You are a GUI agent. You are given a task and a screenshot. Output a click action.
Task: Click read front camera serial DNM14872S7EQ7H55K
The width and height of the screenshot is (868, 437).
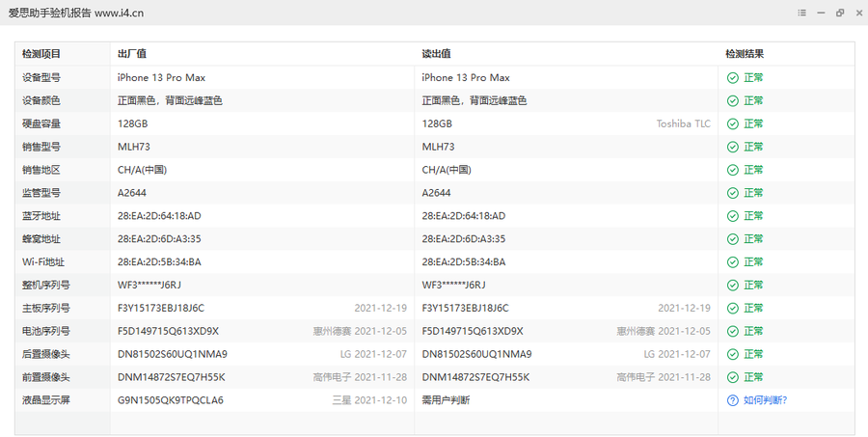(x=475, y=377)
